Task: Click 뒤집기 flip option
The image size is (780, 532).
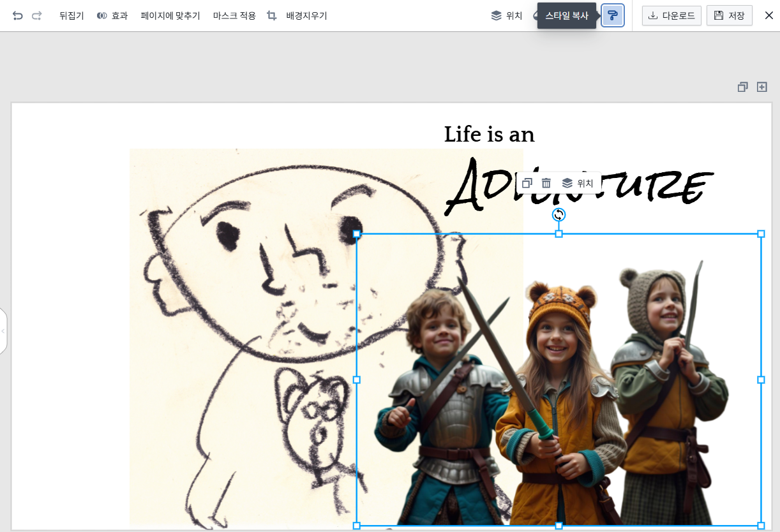Action: [x=71, y=15]
